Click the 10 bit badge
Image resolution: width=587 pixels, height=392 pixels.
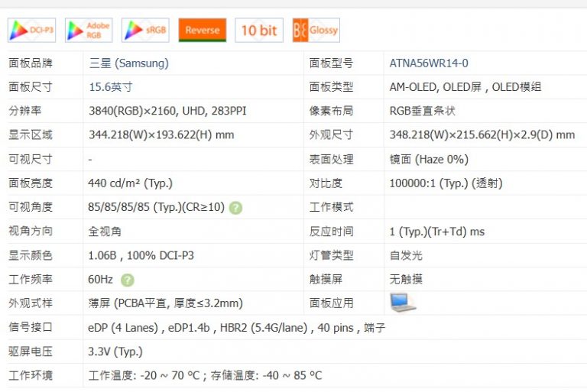[258, 31]
